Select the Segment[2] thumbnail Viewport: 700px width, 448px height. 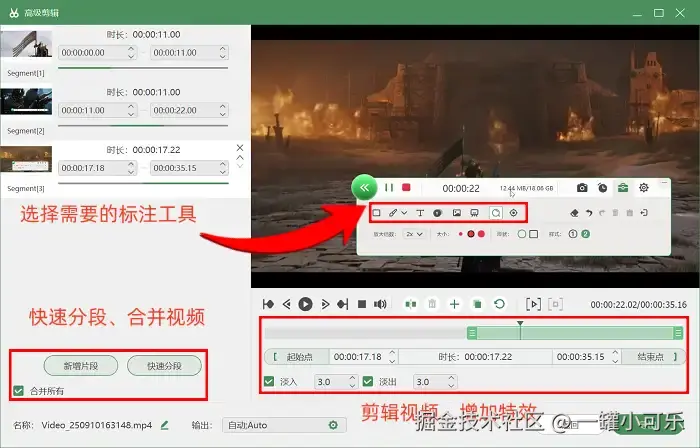tap(26, 101)
